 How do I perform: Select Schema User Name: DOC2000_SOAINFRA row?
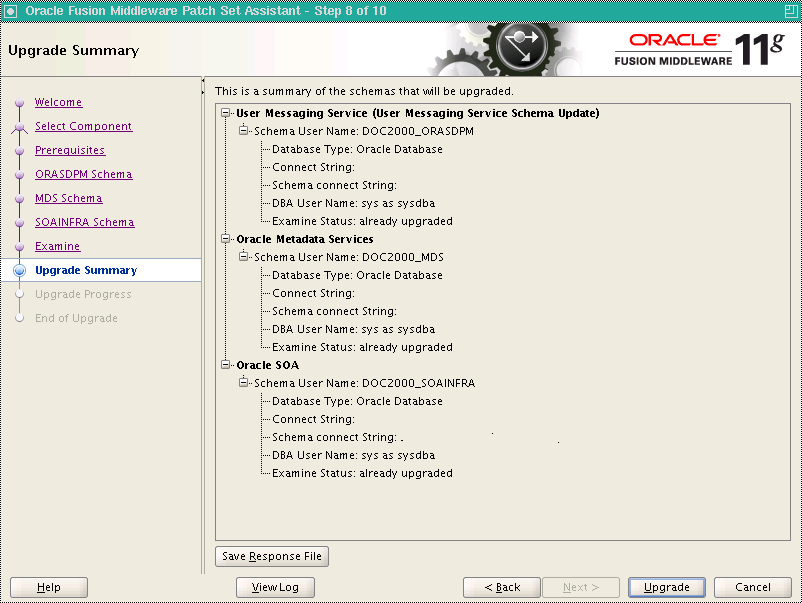365,383
